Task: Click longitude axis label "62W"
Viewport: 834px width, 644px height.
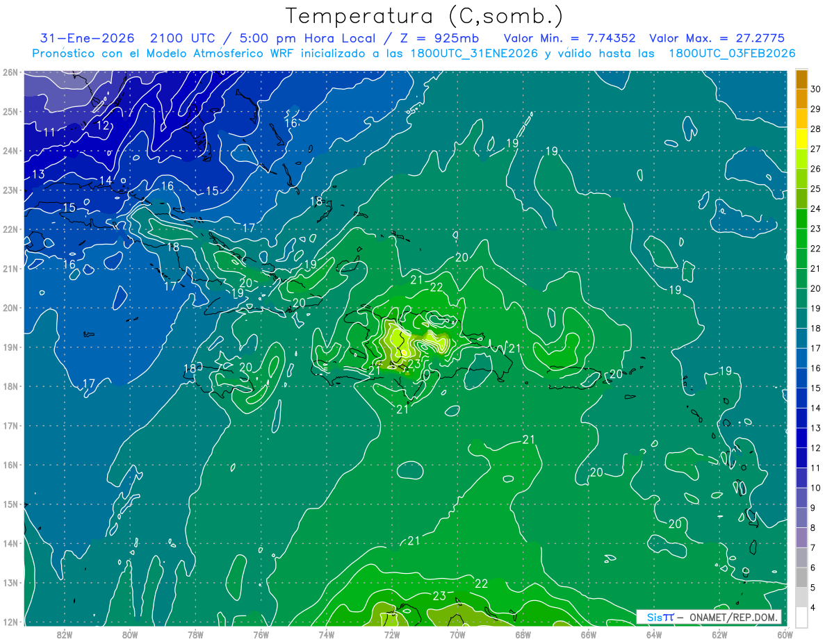Action: coord(719,634)
